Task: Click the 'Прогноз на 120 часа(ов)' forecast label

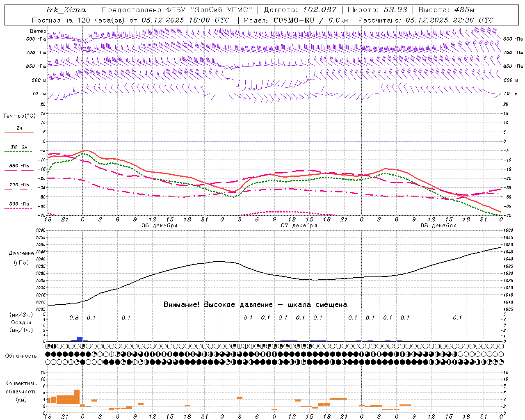Action: coord(79,20)
